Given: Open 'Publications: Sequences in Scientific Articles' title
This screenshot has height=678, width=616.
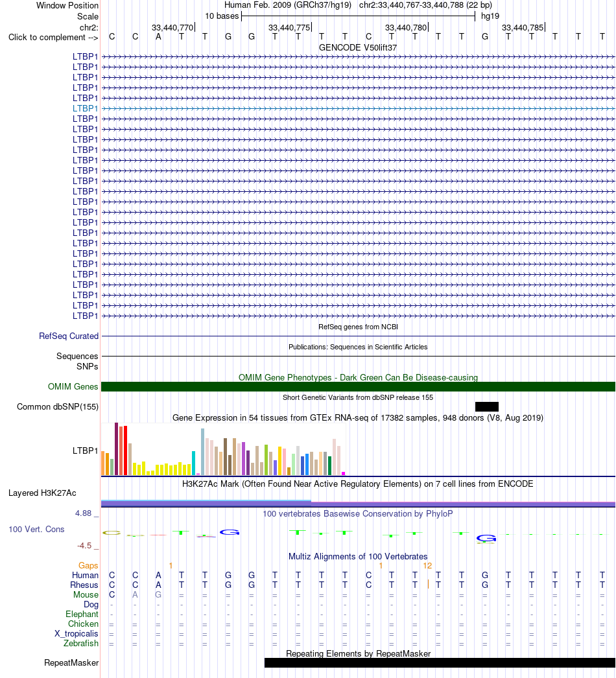Looking at the screenshot, I should pos(358,347).
